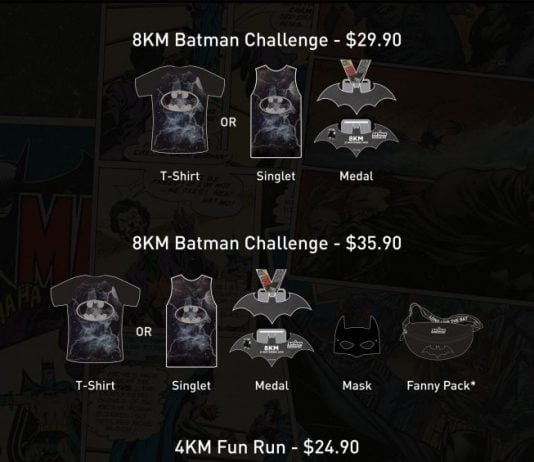Click the 8KM Batman Challenge - $35.90 heading

click(x=267, y=243)
